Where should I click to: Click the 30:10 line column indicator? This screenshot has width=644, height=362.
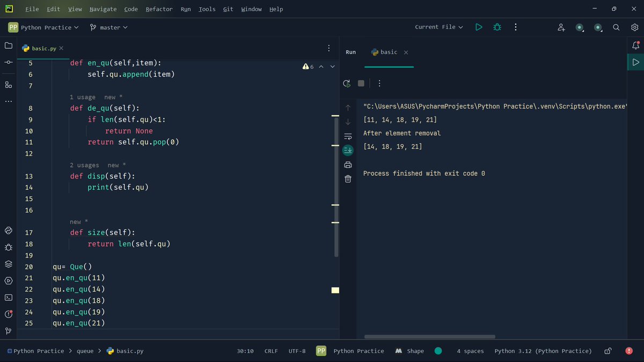pos(245,351)
